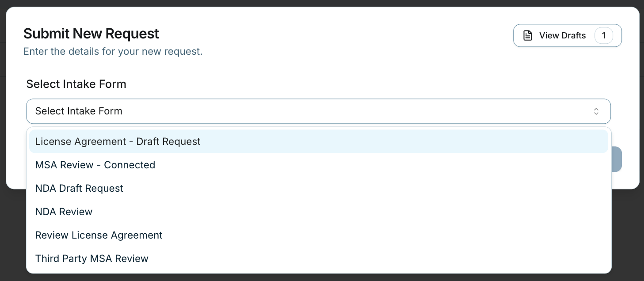The width and height of the screenshot is (644, 281).
Task: Click empty dialog area left of View Drafts
Action: (x=354, y=35)
